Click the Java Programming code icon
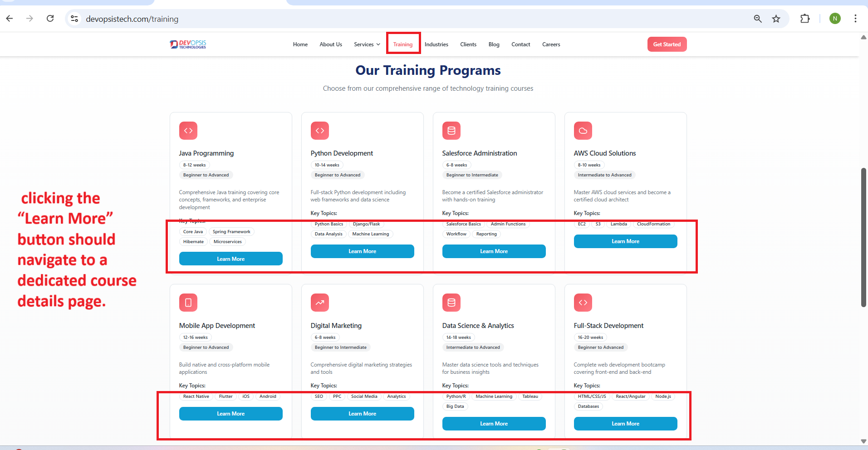 pos(188,131)
